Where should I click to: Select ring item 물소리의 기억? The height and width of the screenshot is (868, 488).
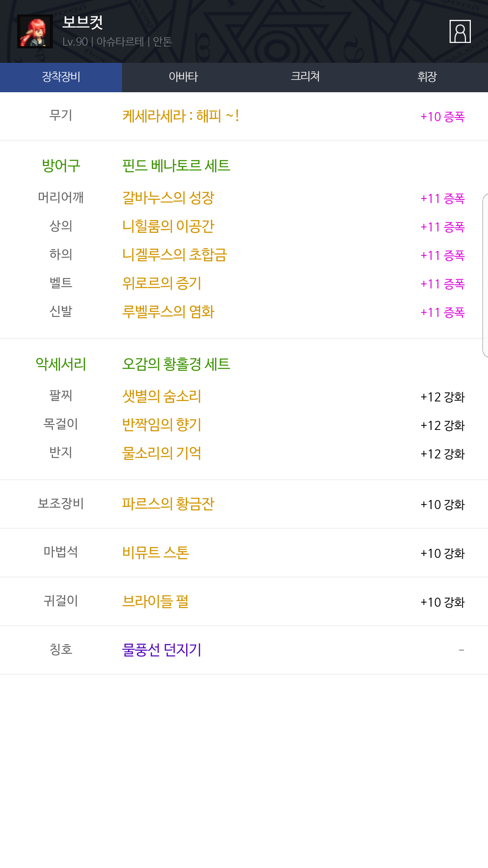[162, 453]
